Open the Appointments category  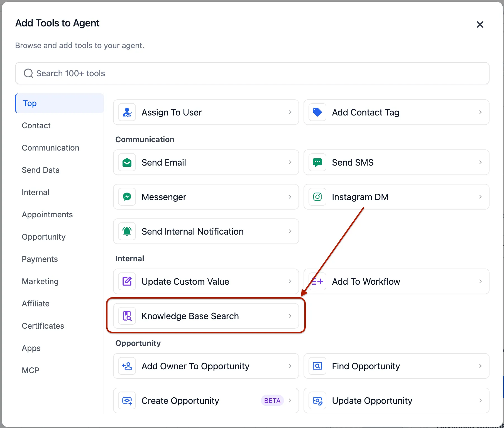click(60, 215)
